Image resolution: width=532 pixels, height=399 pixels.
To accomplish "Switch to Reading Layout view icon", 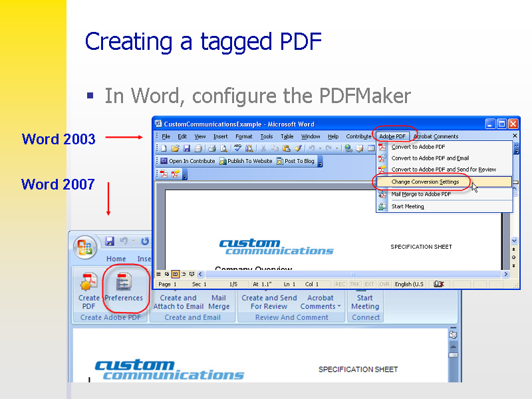I will [192, 274].
